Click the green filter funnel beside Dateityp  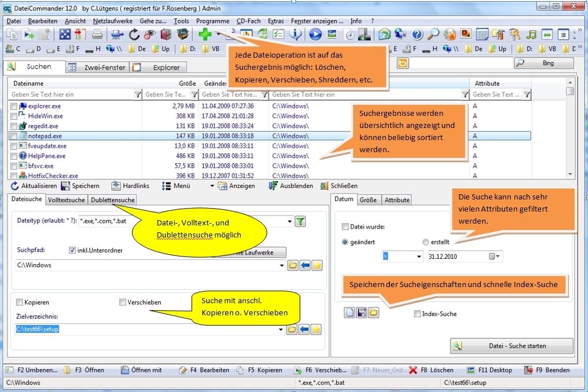(300, 221)
